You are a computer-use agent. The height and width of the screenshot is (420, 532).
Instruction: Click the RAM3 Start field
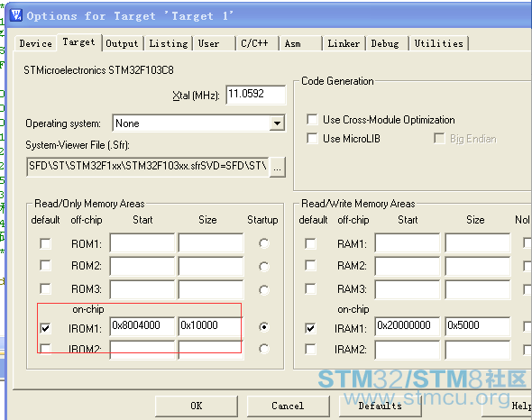[408, 289]
